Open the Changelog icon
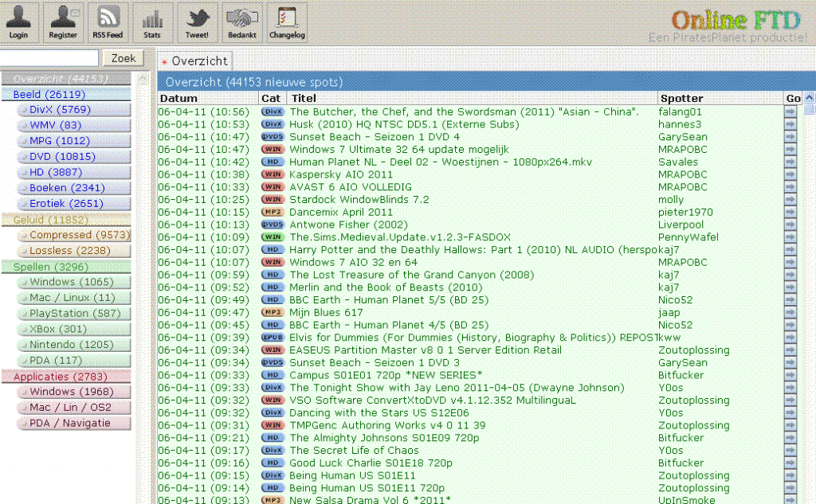The width and height of the screenshot is (816, 504). (x=287, y=22)
